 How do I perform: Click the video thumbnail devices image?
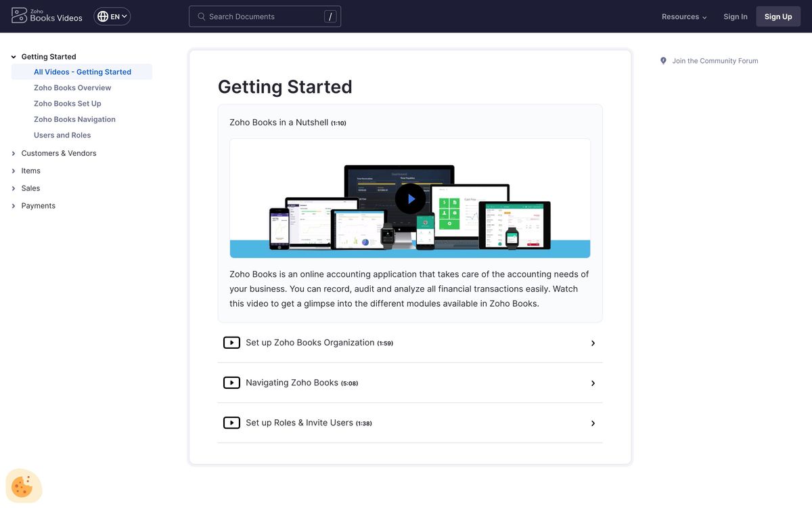click(x=410, y=198)
